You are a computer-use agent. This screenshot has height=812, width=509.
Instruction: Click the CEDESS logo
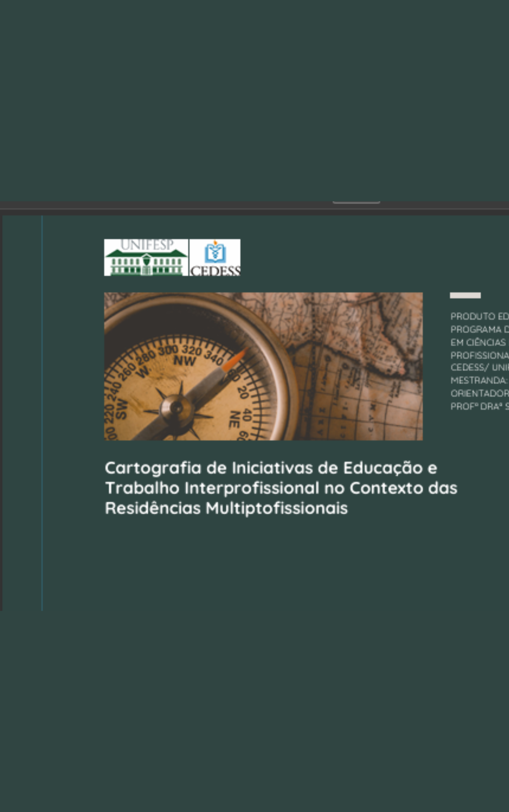[215, 257]
